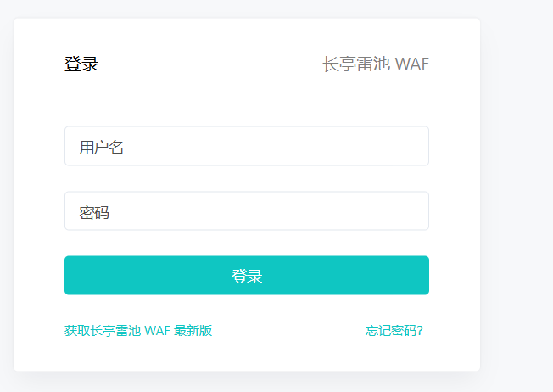Click the blank white card area under the links

247,355
